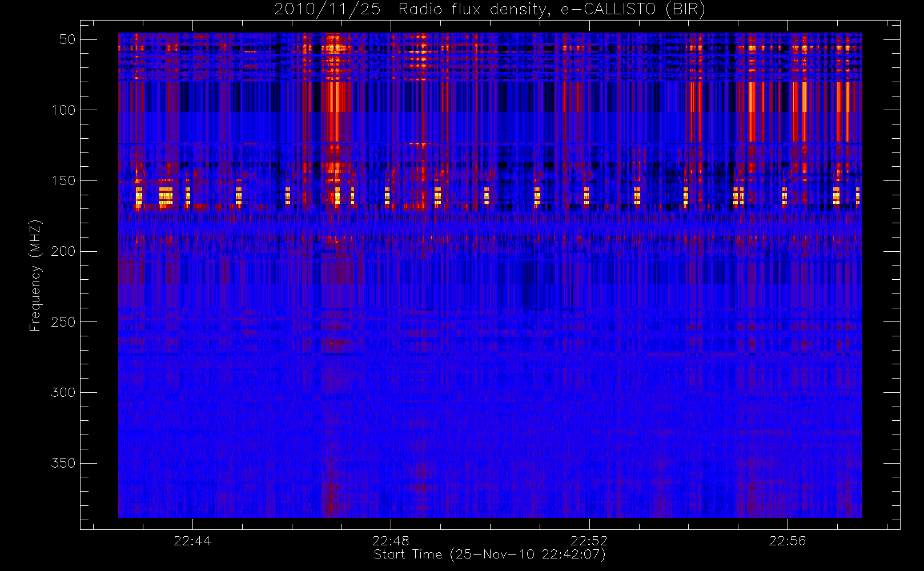
Task: Click the 22:56 time tick label
Action: [787, 541]
